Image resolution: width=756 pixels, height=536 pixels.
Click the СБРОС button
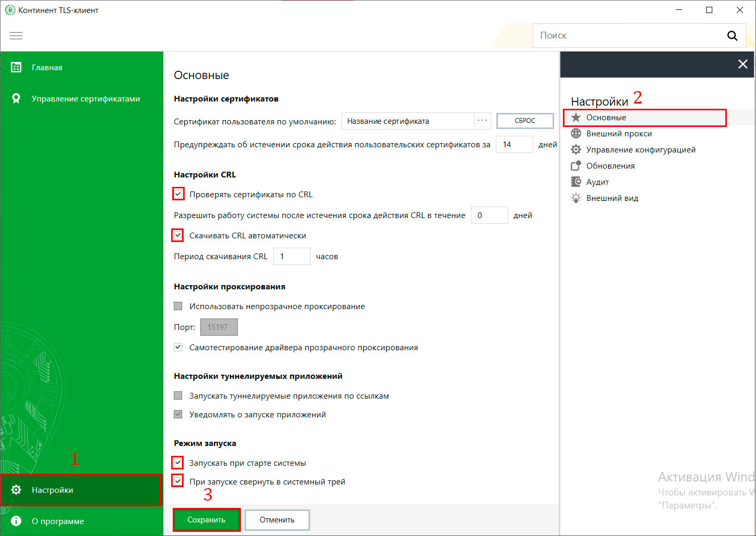pyautogui.click(x=525, y=121)
